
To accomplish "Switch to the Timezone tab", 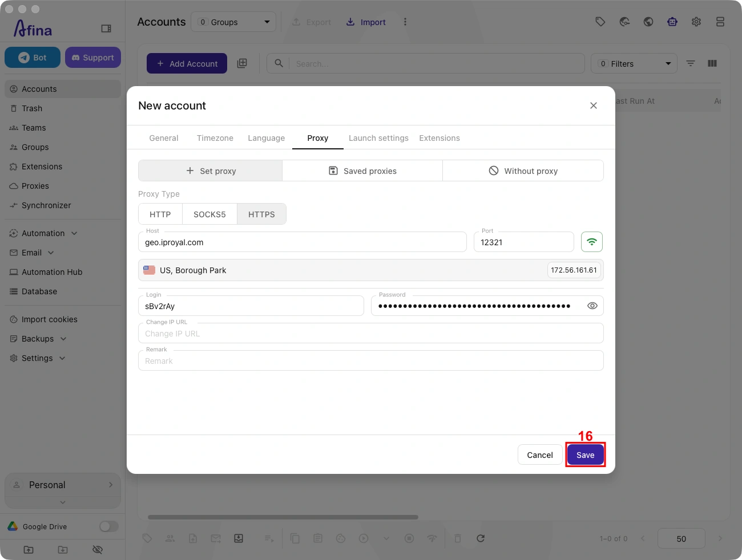I will [215, 138].
